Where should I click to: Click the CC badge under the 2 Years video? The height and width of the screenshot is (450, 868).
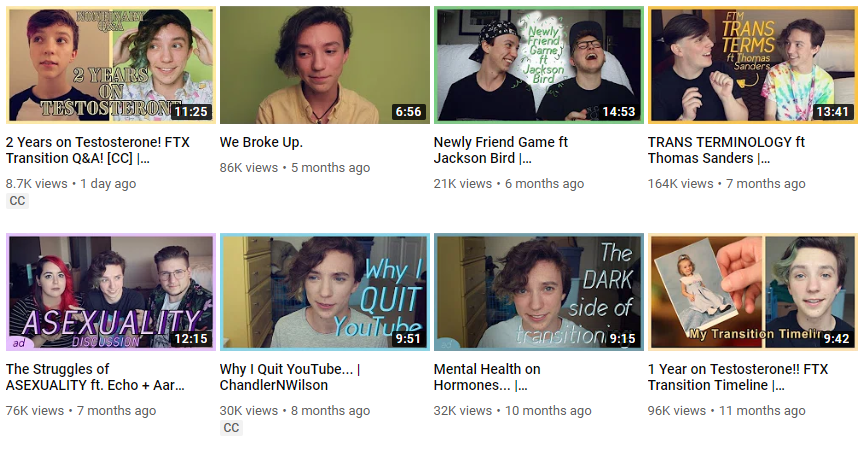(17, 201)
